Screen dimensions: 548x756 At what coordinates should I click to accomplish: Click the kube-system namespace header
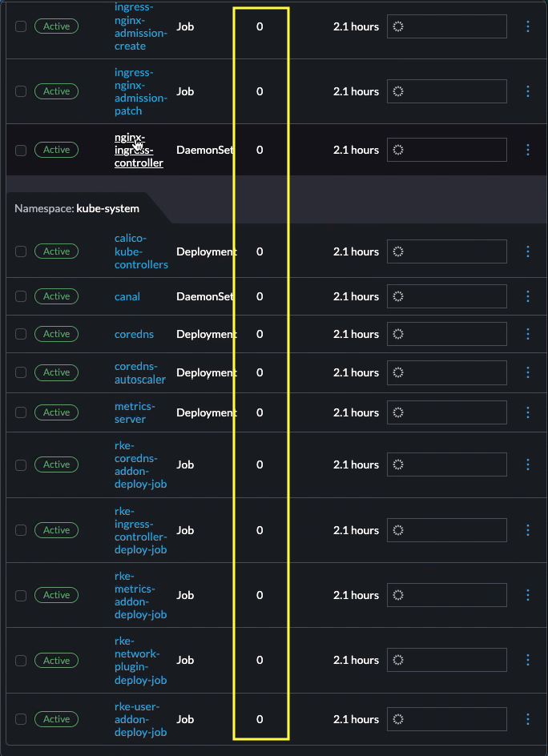[x=76, y=208]
